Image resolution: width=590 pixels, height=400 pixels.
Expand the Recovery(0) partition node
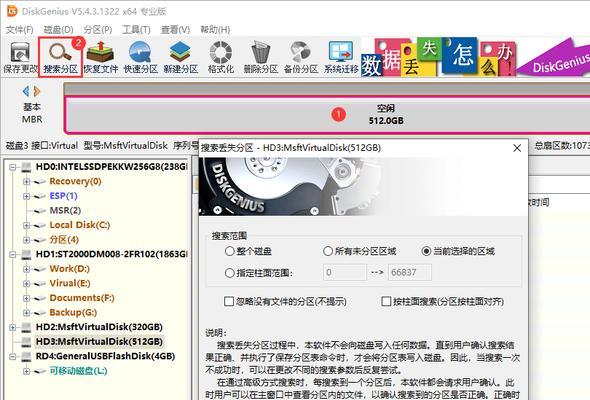tap(26, 182)
